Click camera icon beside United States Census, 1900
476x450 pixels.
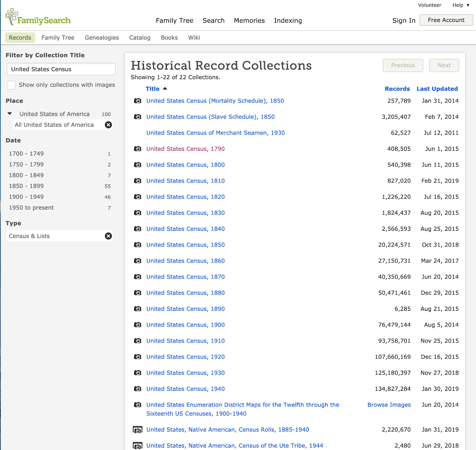[137, 325]
